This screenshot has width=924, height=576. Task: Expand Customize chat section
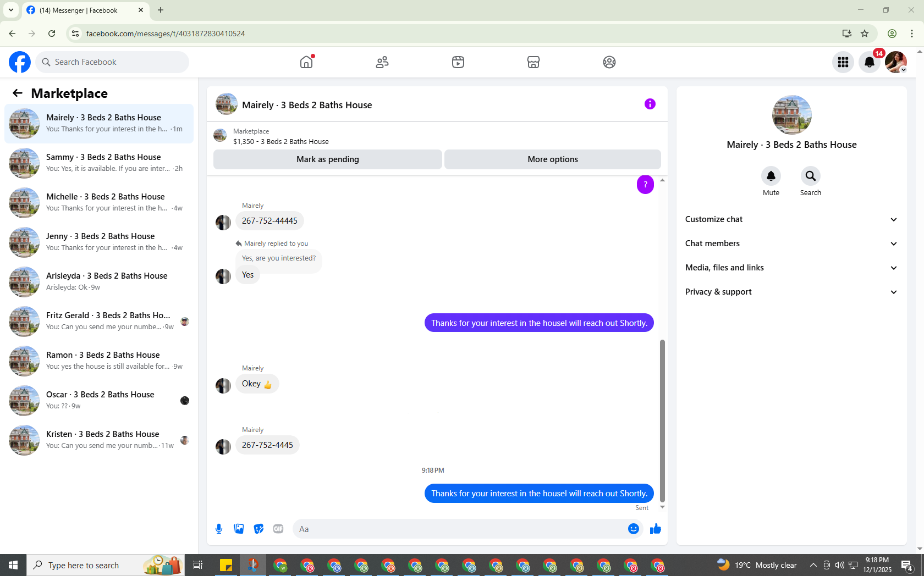click(791, 219)
